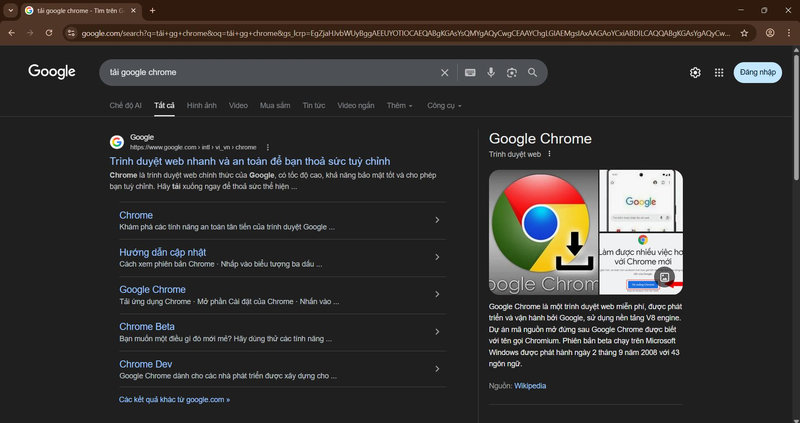
Task: Select the Tất cả tab
Action: 164,106
